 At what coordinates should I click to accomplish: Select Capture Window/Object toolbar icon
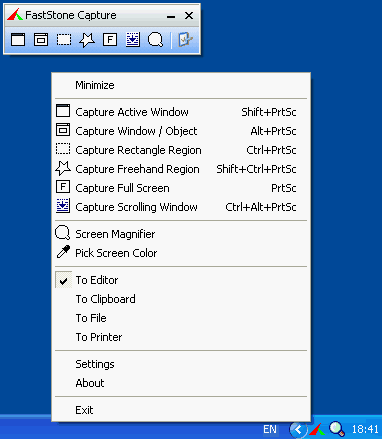click(41, 40)
